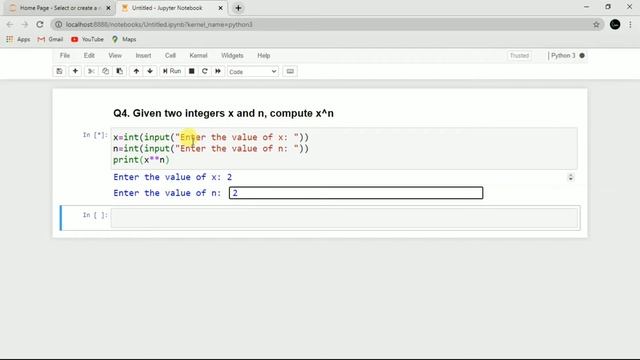Open the File menu
Screen dimensions: 640x360
coord(65,56)
